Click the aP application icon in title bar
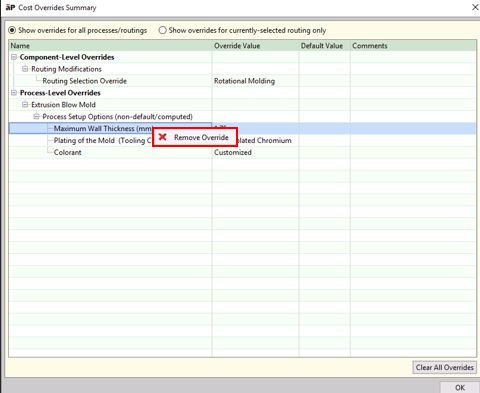Screen dimensions: 480x393 point(10,7)
